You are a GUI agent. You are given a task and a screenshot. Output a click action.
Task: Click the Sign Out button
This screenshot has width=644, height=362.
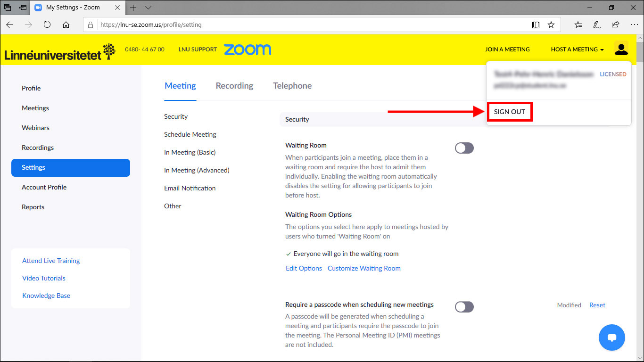pos(510,112)
